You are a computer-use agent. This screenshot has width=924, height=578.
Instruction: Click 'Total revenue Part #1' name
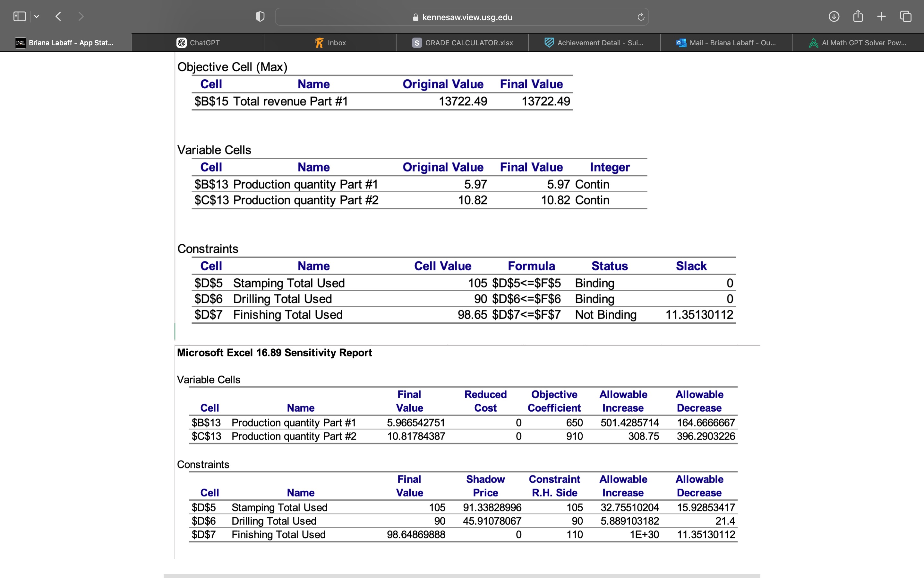[291, 101]
